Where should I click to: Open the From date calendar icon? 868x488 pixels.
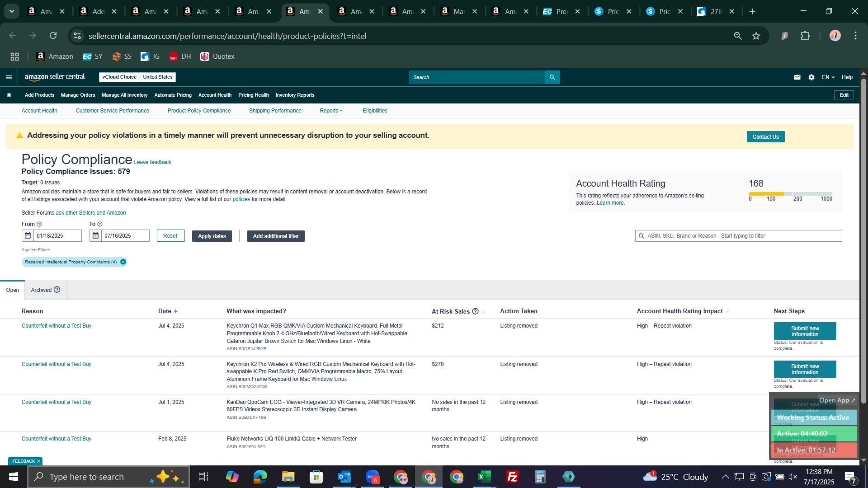click(28, 235)
